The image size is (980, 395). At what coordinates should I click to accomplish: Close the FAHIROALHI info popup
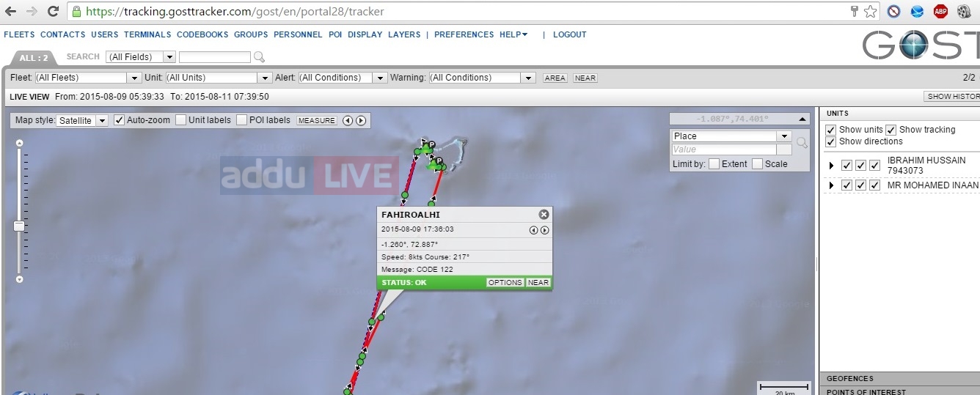[x=544, y=215]
